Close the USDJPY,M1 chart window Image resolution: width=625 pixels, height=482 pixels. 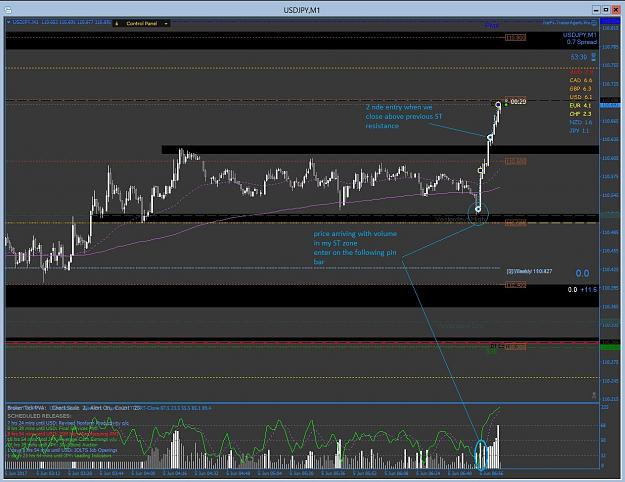coord(616,10)
